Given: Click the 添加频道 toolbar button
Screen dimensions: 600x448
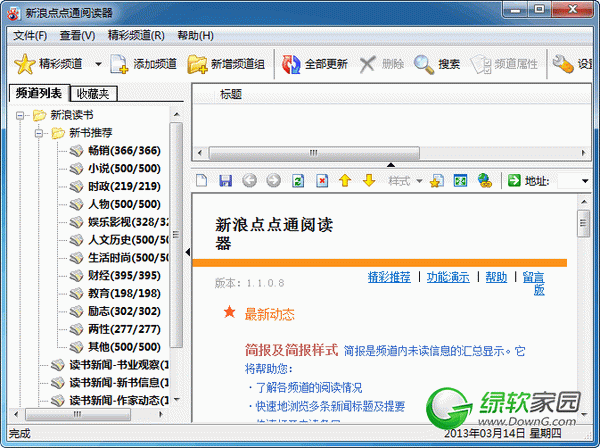Looking at the screenshot, I should click(x=143, y=64).
